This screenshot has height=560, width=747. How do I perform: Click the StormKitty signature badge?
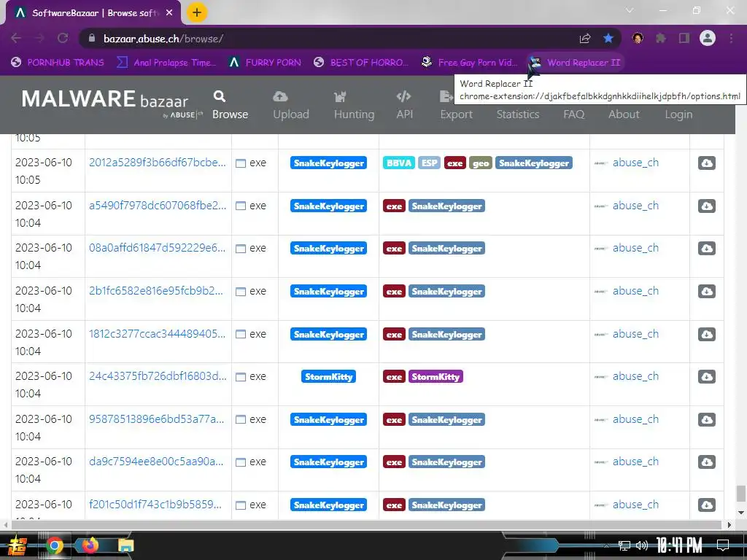point(329,377)
